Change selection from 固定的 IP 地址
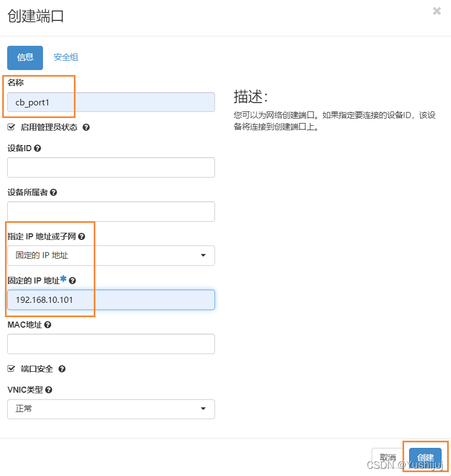This screenshot has width=451, height=476. coord(110,255)
